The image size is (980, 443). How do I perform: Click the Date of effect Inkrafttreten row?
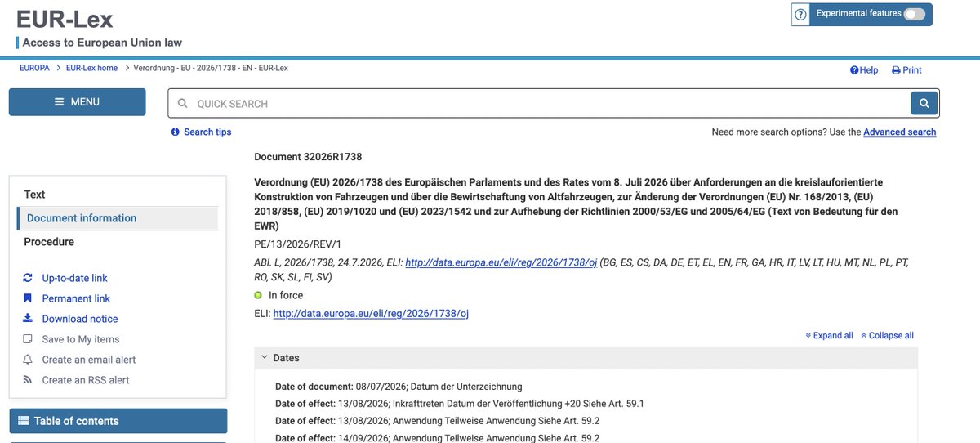click(x=460, y=404)
